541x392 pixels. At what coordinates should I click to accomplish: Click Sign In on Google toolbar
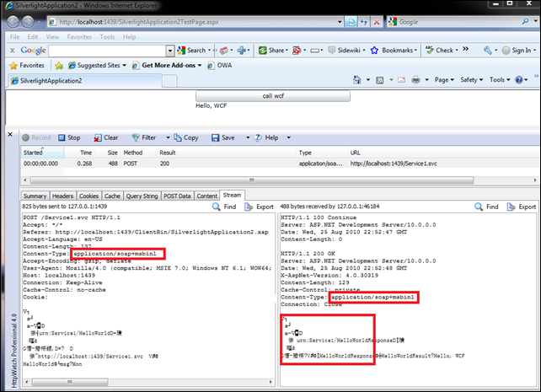coord(518,51)
